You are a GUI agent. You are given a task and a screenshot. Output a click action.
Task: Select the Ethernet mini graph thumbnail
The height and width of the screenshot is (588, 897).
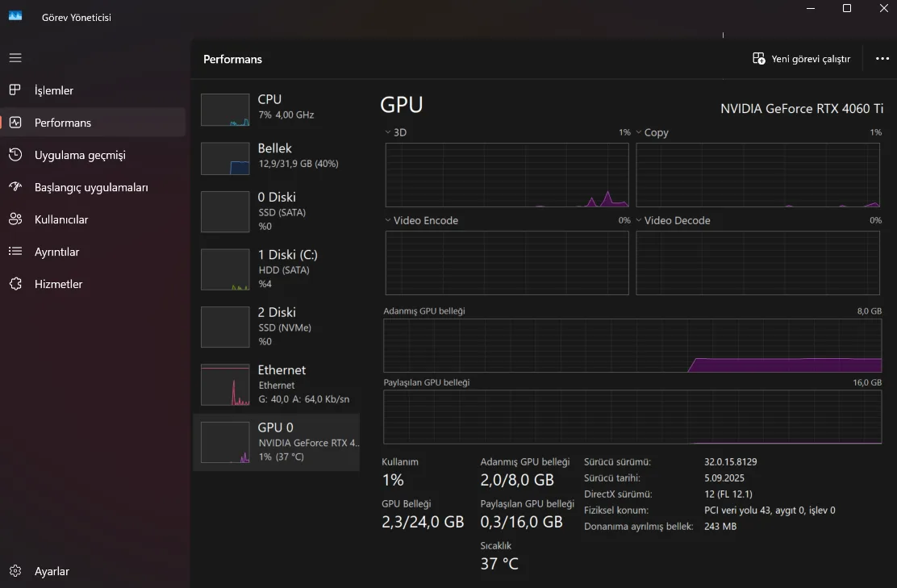pyautogui.click(x=225, y=385)
